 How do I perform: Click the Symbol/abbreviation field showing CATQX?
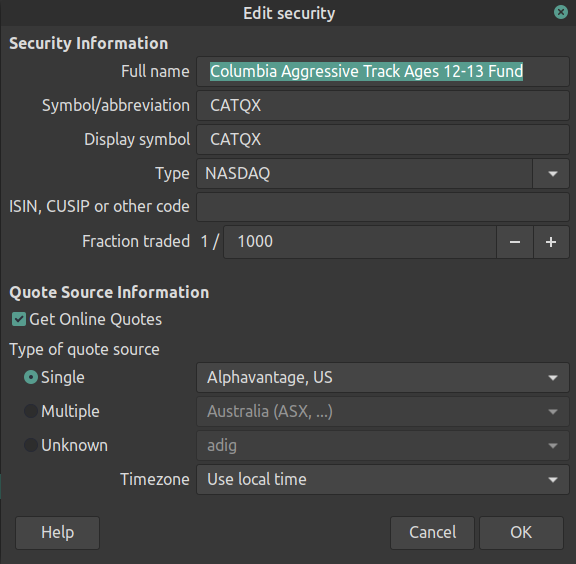tap(383, 105)
